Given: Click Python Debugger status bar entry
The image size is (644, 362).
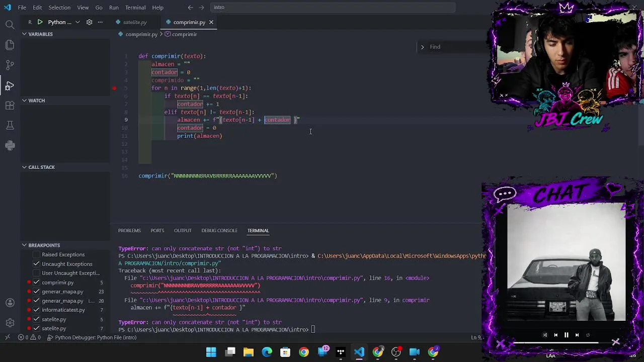Looking at the screenshot, I should point(92,337).
